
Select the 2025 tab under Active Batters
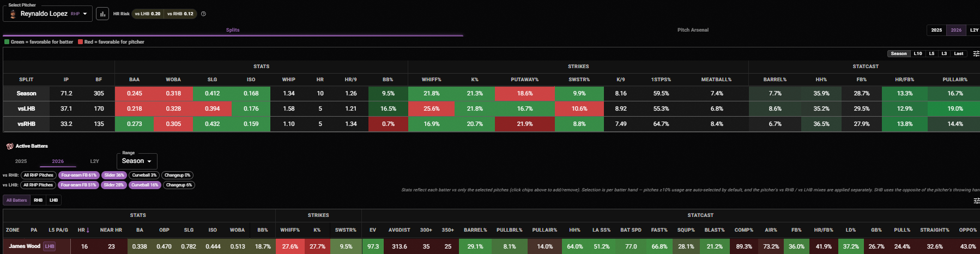point(21,161)
